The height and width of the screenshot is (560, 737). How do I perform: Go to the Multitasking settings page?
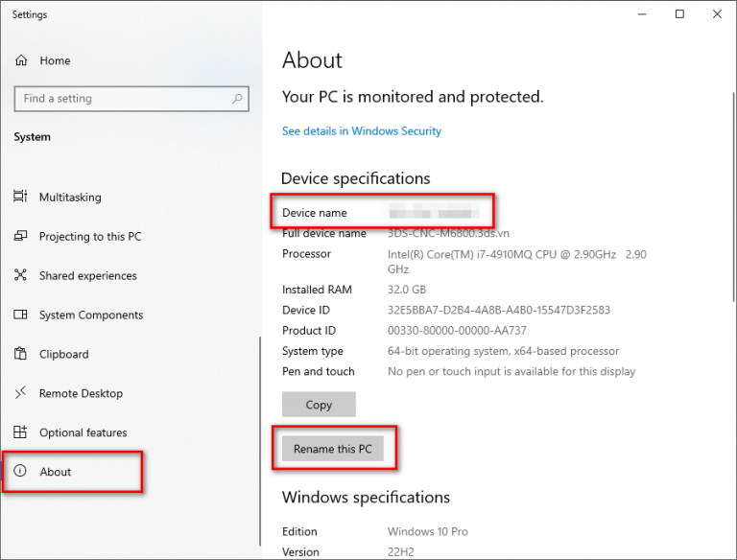pyautogui.click(x=70, y=198)
